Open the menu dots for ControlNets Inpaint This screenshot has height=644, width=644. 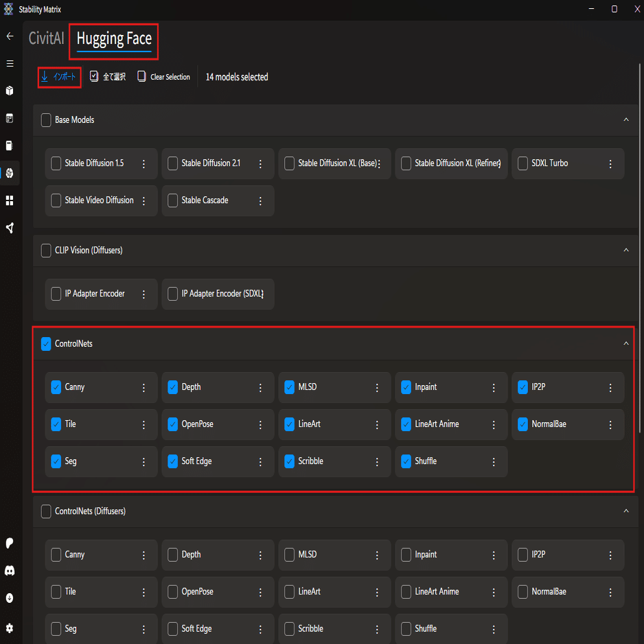(x=494, y=388)
